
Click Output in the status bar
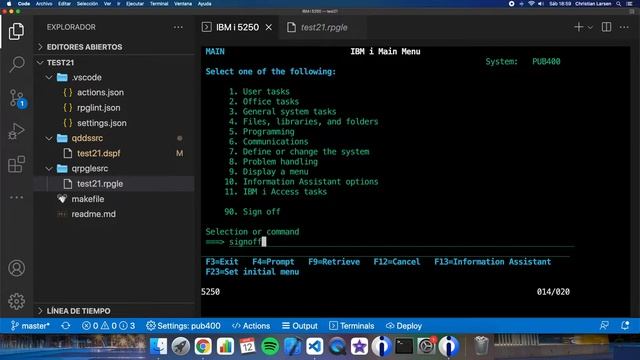point(300,326)
